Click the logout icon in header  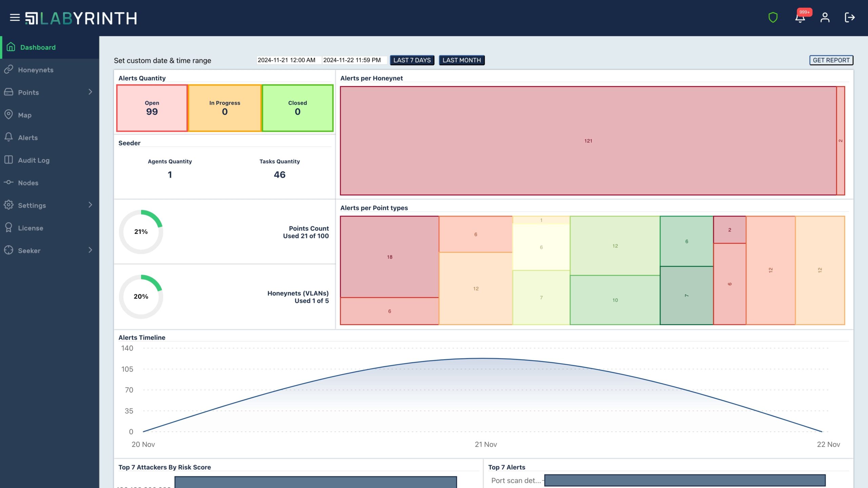point(849,18)
